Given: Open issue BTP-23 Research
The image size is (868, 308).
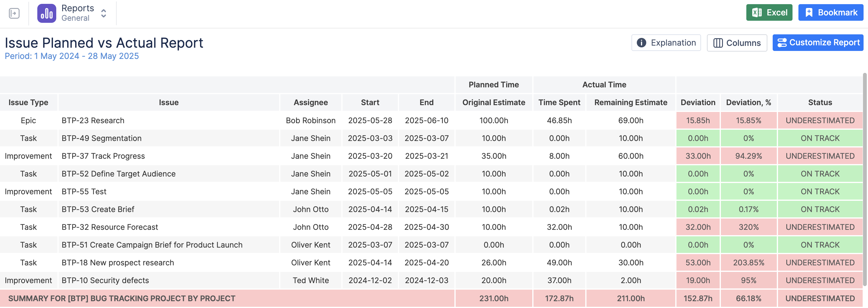Looking at the screenshot, I should (93, 121).
